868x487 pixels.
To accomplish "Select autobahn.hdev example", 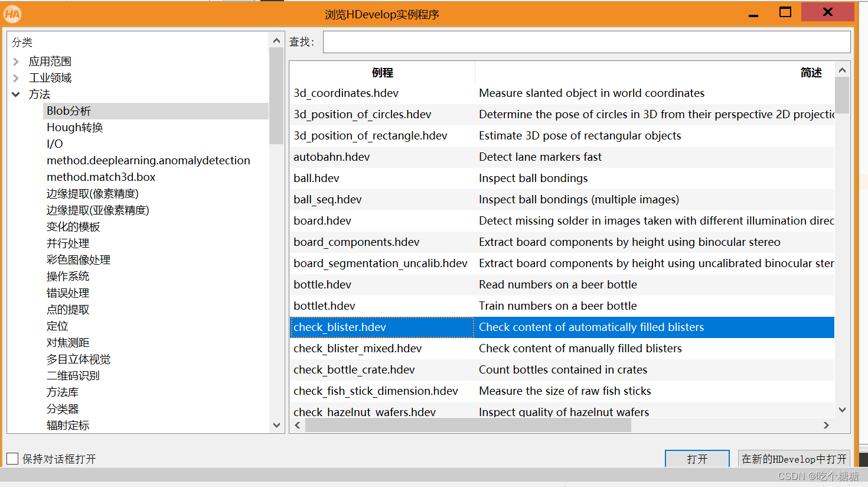I will pos(332,157).
